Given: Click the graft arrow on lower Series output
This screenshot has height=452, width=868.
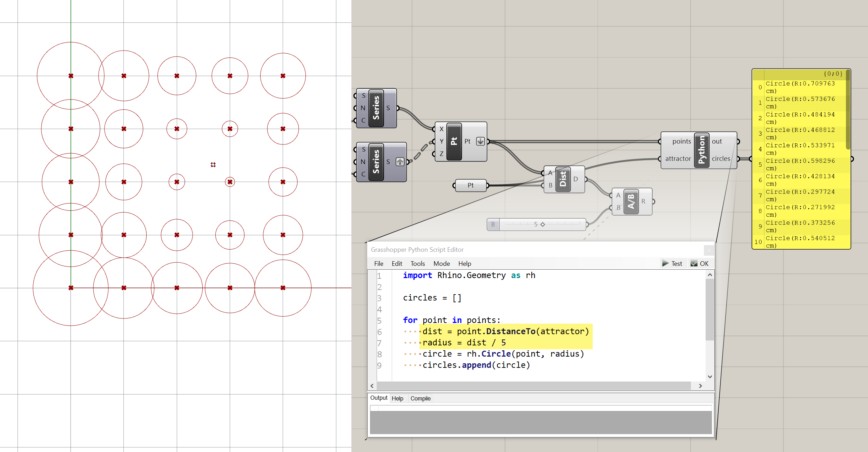Looking at the screenshot, I should (x=400, y=162).
